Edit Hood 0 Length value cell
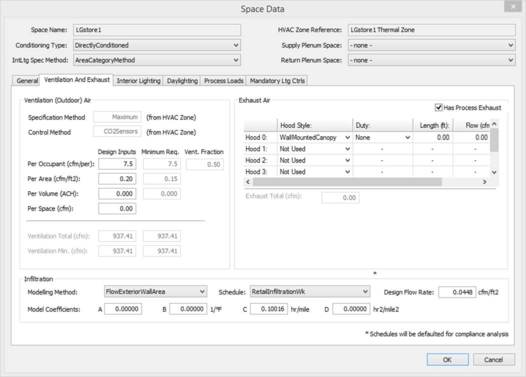 tap(433, 137)
